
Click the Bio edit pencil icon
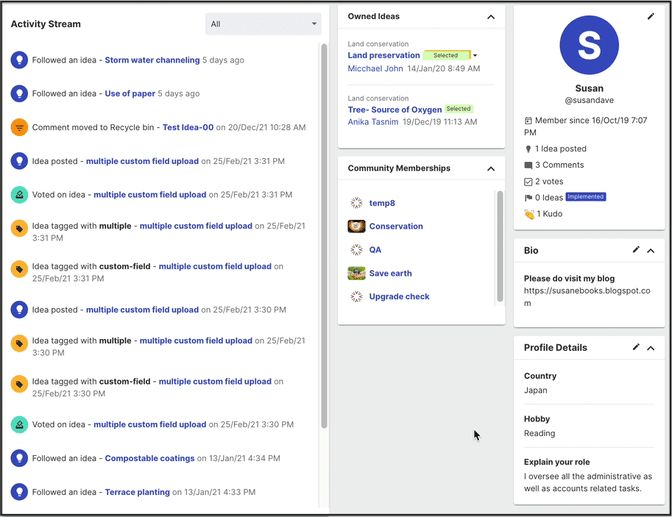636,249
